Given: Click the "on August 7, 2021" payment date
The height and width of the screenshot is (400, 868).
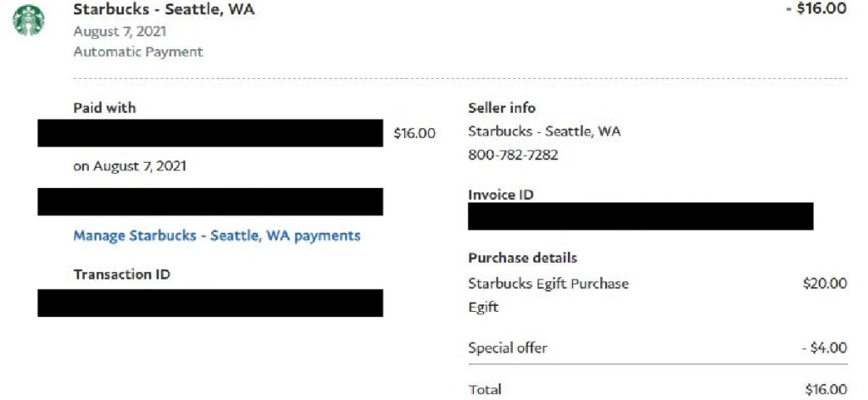Looking at the screenshot, I should 130,166.
